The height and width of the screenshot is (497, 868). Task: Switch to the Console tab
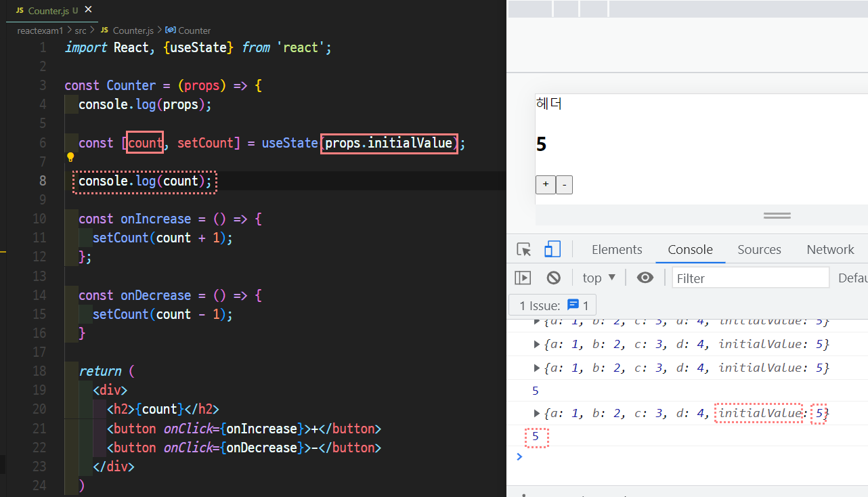(690, 249)
